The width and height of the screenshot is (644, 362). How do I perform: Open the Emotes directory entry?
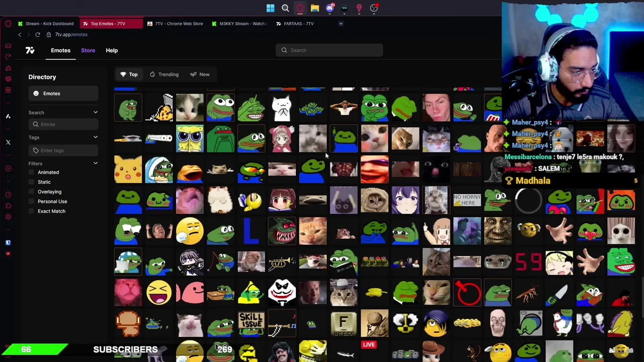63,94
